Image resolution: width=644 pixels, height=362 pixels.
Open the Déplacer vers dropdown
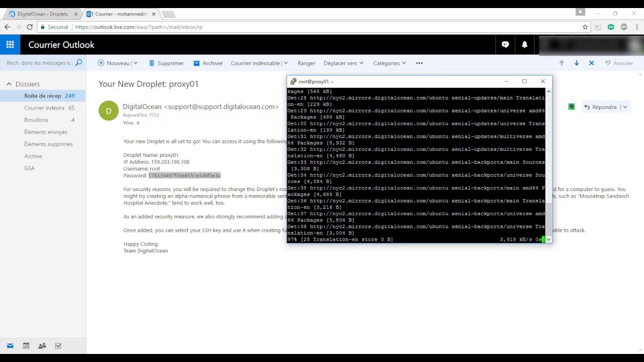344,63
